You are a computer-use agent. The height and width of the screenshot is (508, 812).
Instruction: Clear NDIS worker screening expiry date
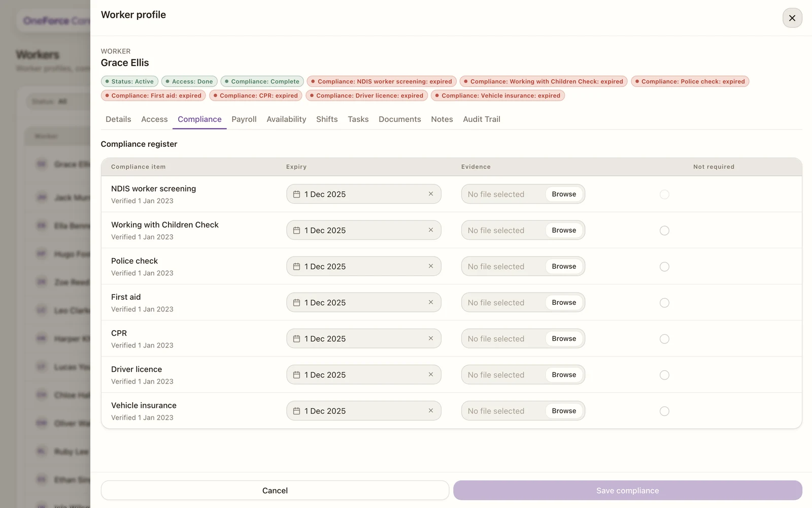pos(430,194)
